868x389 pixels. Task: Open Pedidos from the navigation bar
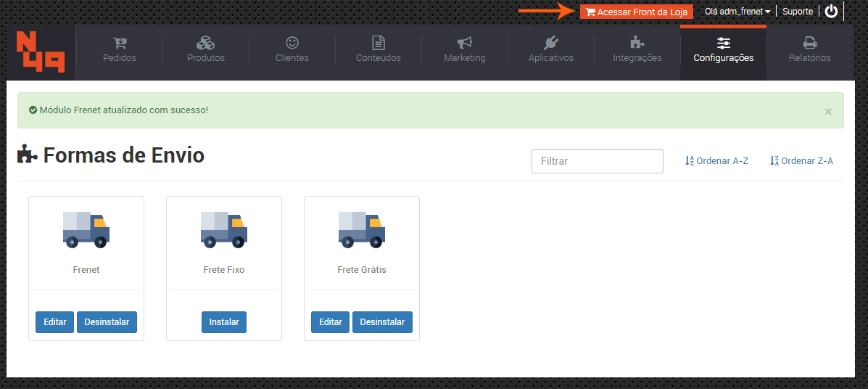tap(120, 50)
